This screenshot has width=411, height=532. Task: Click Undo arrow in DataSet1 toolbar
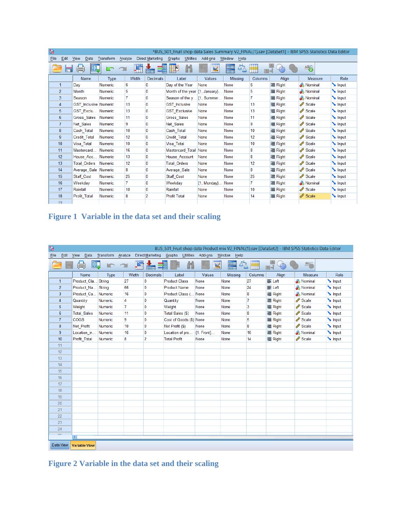[x=110, y=69]
